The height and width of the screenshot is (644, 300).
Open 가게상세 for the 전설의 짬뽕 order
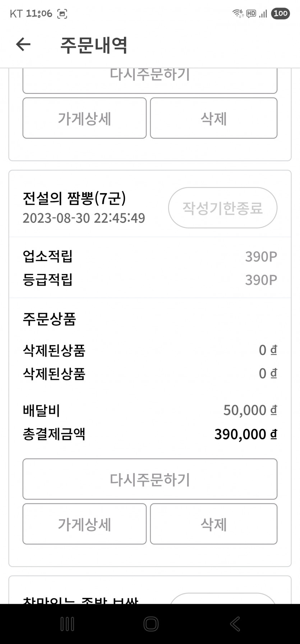click(84, 524)
